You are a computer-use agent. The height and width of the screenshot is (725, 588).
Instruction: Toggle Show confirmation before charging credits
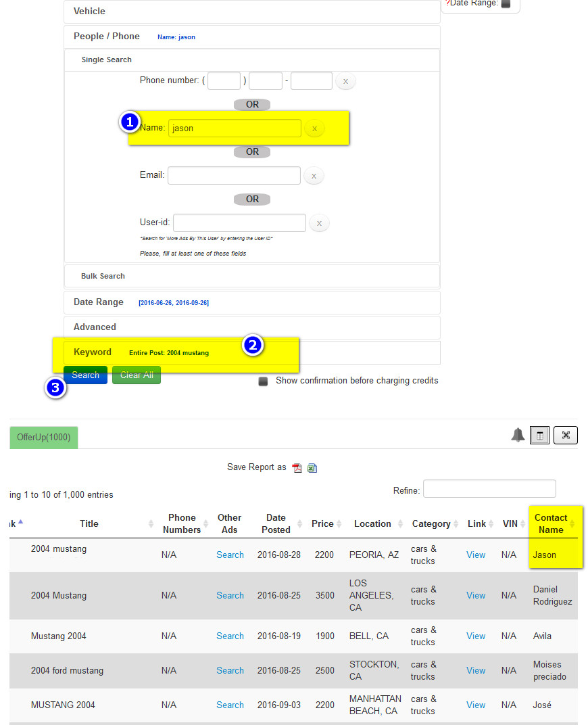click(x=264, y=381)
